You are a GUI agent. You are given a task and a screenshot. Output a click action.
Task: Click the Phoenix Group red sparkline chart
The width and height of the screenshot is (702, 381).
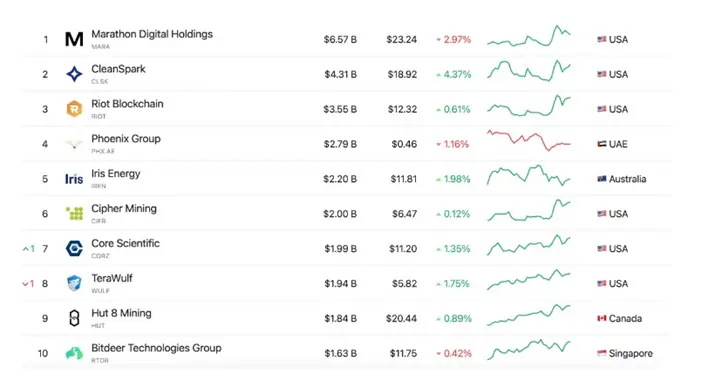coord(529,140)
